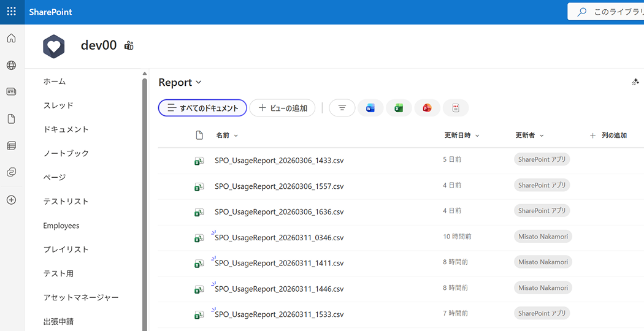The height and width of the screenshot is (331, 644).
Task: Click the ビューの追加 button
Action: pyautogui.click(x=282, y=108)
